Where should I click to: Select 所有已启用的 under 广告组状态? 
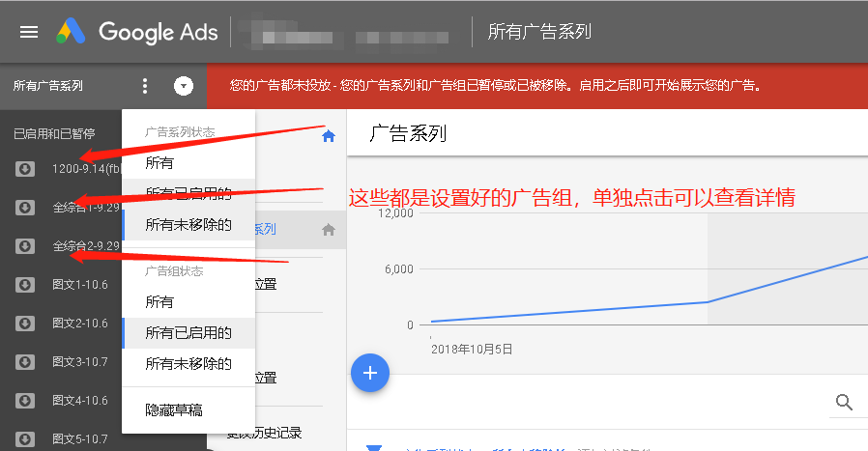point(188,333)
